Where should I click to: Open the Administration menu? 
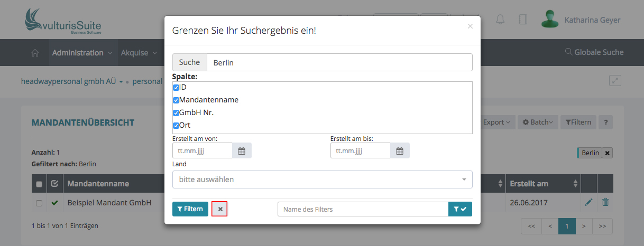(x=82, y=53)
